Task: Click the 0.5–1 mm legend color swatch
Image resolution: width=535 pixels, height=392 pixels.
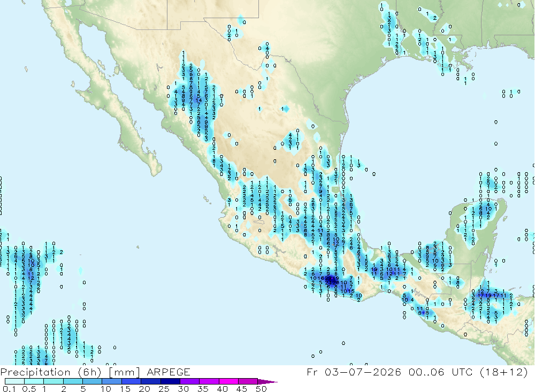Action: 34,381
